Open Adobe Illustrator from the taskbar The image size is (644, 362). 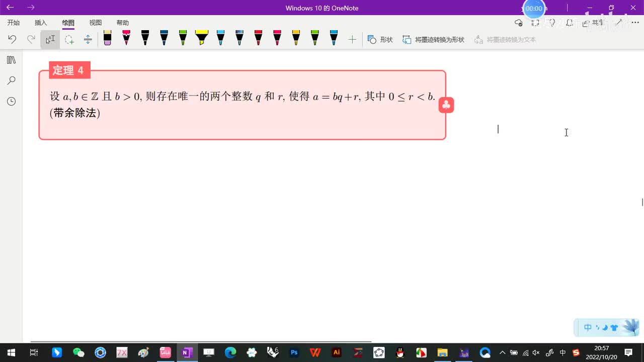point(337,352)
